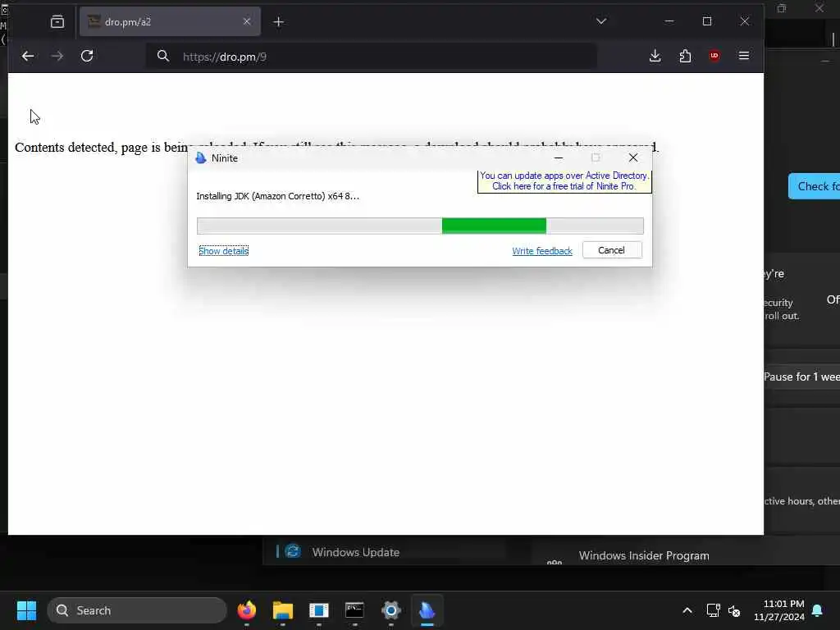This screenshot has width=840, height=630.
Task: Expand Show details in Ninite
Action: 223,251
